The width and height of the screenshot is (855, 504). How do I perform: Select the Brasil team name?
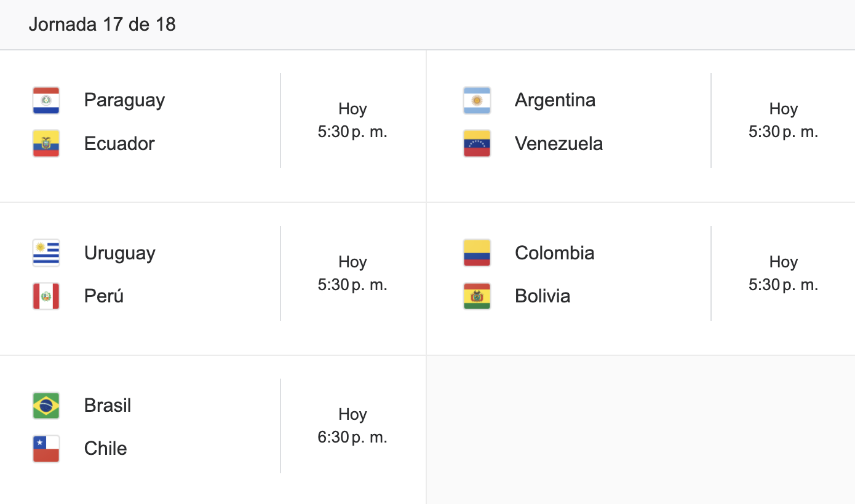[108, 406]
